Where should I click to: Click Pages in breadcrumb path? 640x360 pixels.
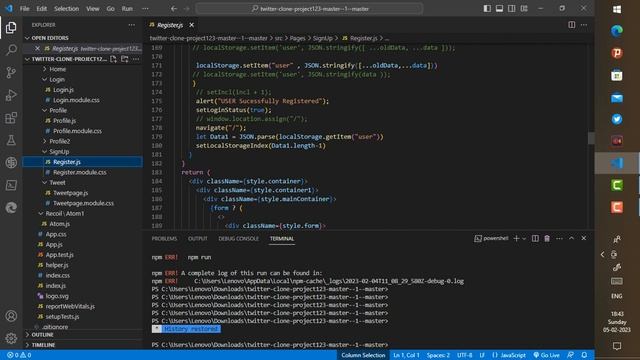(297, 38)
